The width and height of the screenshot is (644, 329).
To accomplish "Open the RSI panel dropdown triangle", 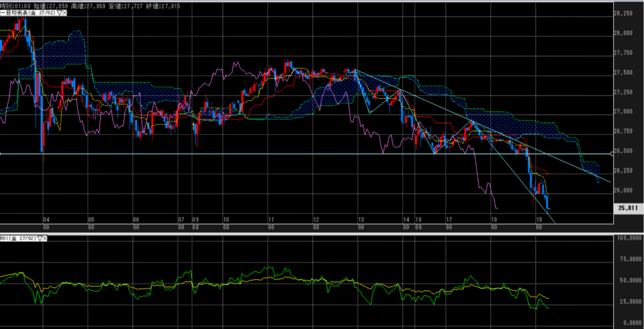I will (x=40, y=239).
